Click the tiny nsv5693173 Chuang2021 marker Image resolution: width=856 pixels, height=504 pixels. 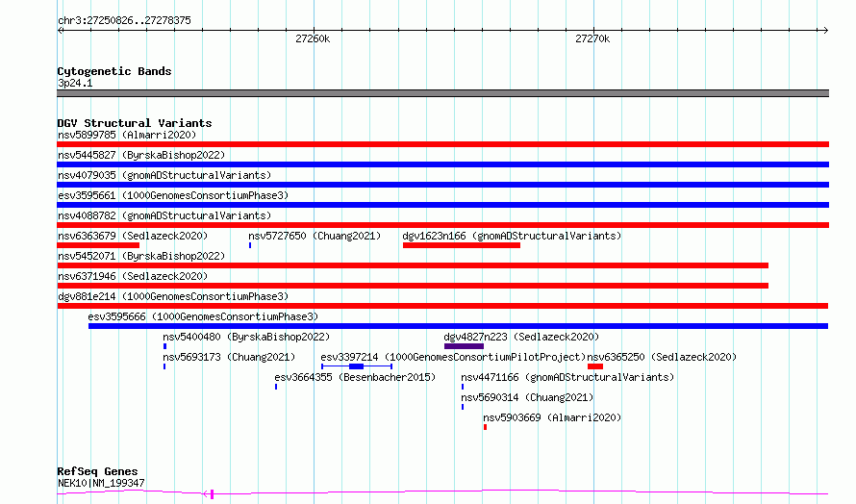point(164,366)
